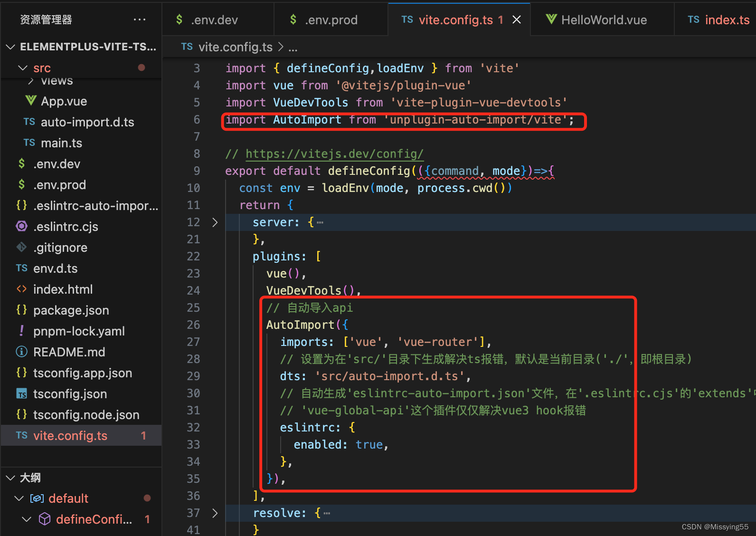The width and height of the screenshot is (756, 536).
Task: Click the TS icon beside main.ts
Action: click(29, 143)
